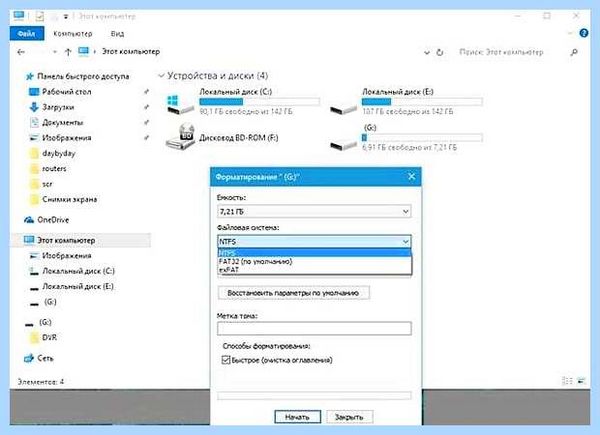This screenshot has width=600, height=435.
Task: Choose NTFS from the file system list
Action: 314,253
